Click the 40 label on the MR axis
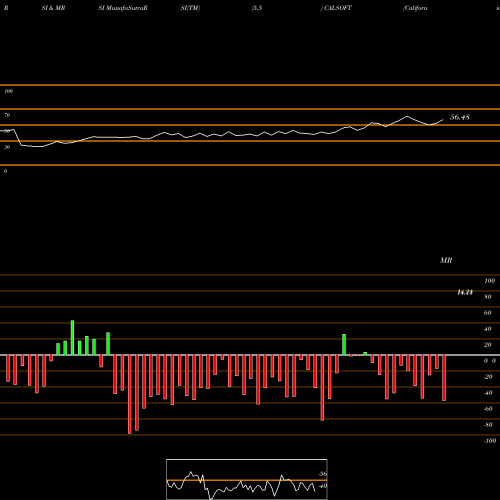Screen dimensions: 500x500 (x=488, y=329)
